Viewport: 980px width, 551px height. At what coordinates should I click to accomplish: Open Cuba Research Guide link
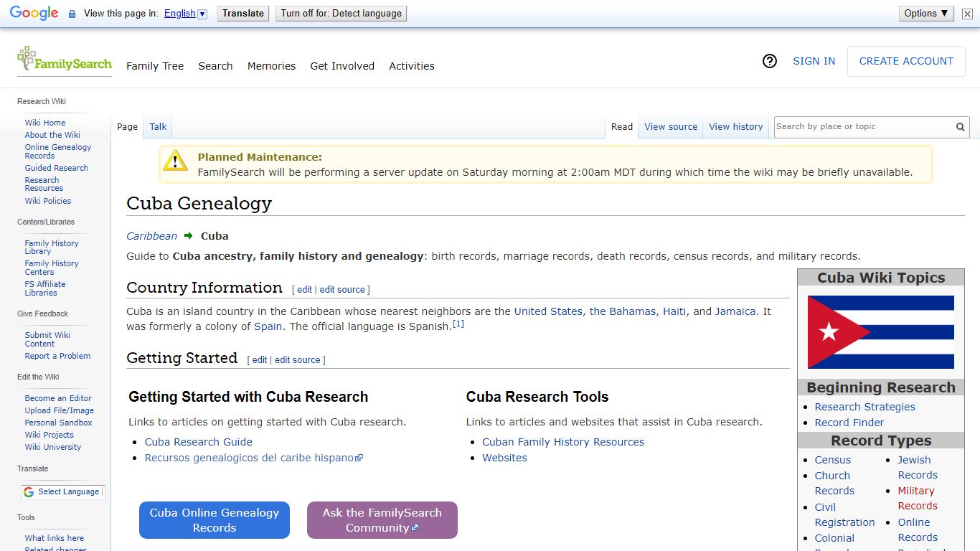coord(199,442)
